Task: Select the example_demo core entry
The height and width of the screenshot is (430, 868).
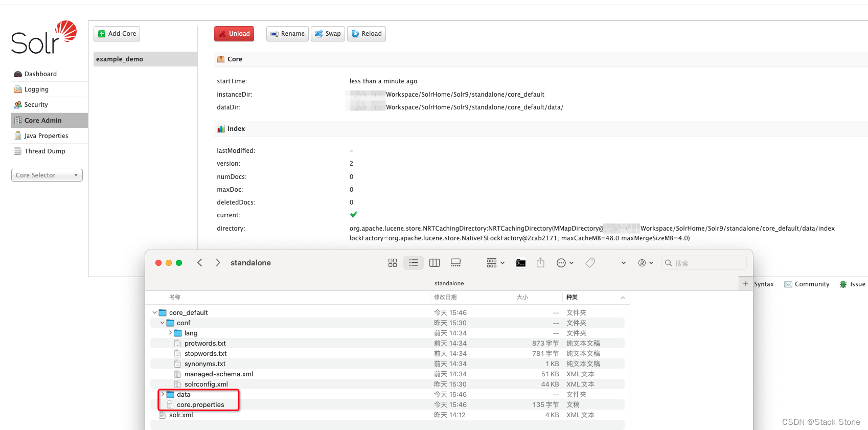Action: 145,59
